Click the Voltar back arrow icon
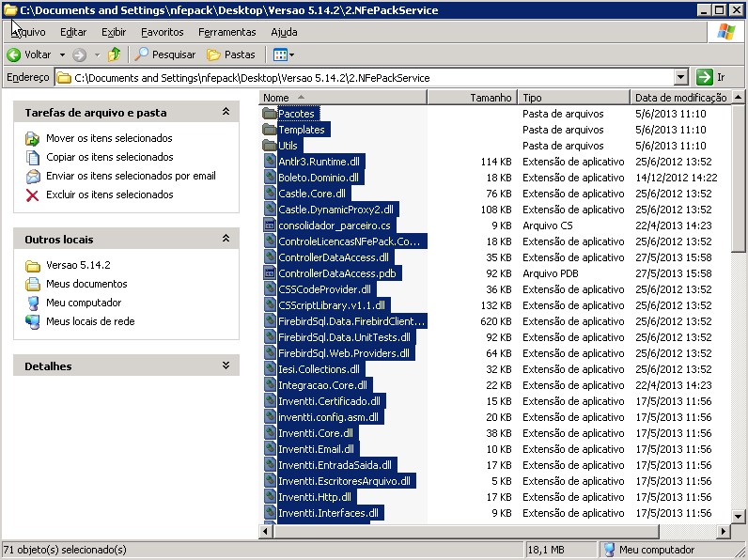The image size is (748, 560). click(x=15, y=54)
